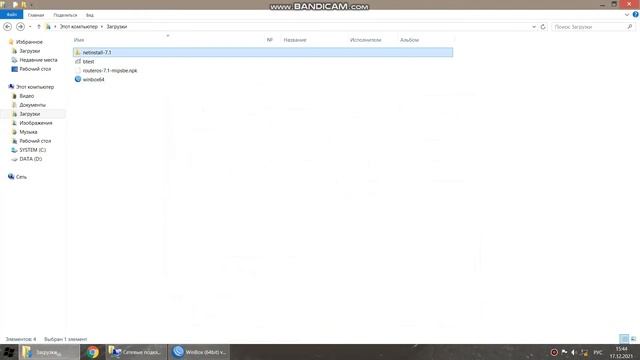The image size is (640, 360).
Task: Open Google Chrome from the taskbar
Action: (93, 352)
